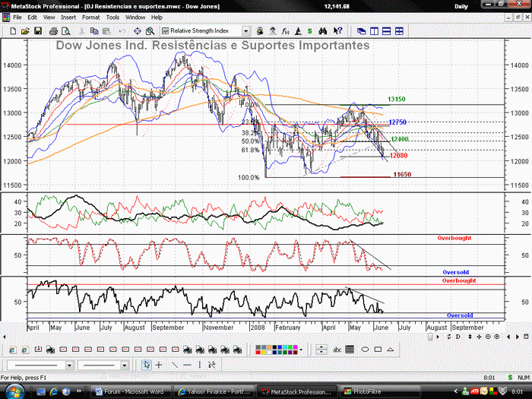Open Forum - Microsoft Word taskbar button

(x=130, y=391)
